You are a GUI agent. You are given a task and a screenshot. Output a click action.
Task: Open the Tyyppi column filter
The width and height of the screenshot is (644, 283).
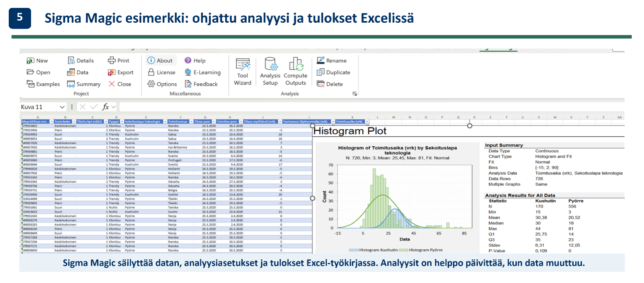[x=121, y=121]
